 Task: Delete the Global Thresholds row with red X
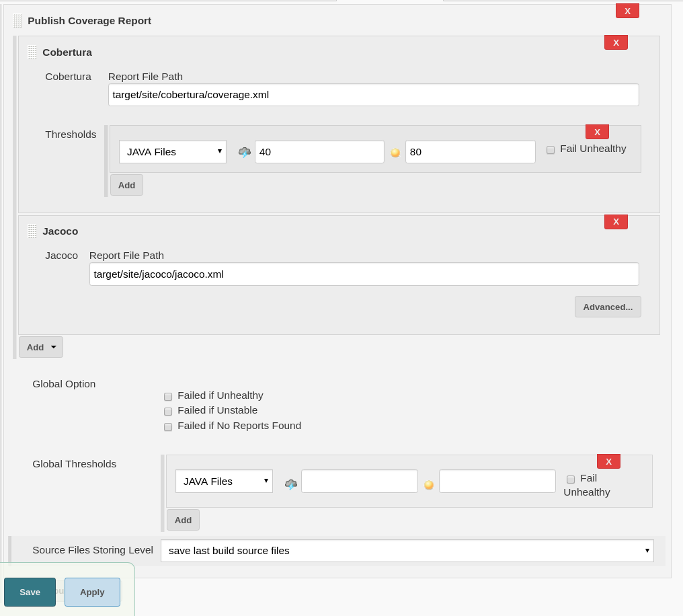pos(608,461)
